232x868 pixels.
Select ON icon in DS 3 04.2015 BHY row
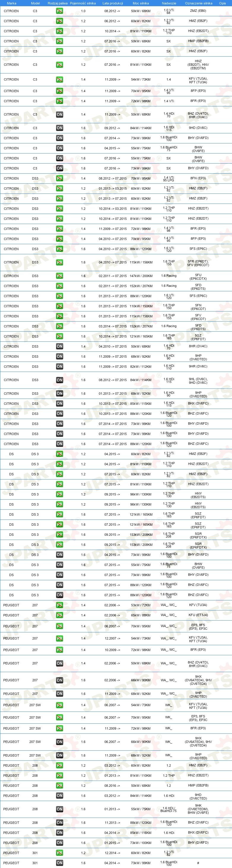coord(59,555)
